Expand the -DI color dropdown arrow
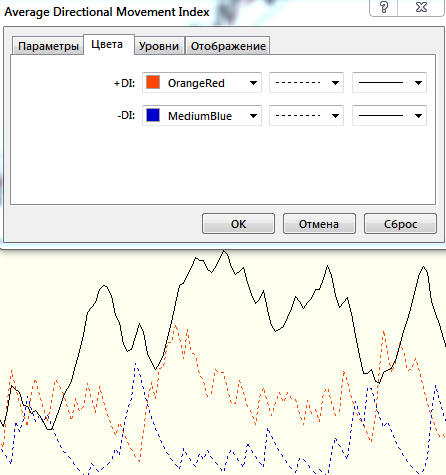The height and width of the screenshot is (475, 446). (x=253, y=116)
